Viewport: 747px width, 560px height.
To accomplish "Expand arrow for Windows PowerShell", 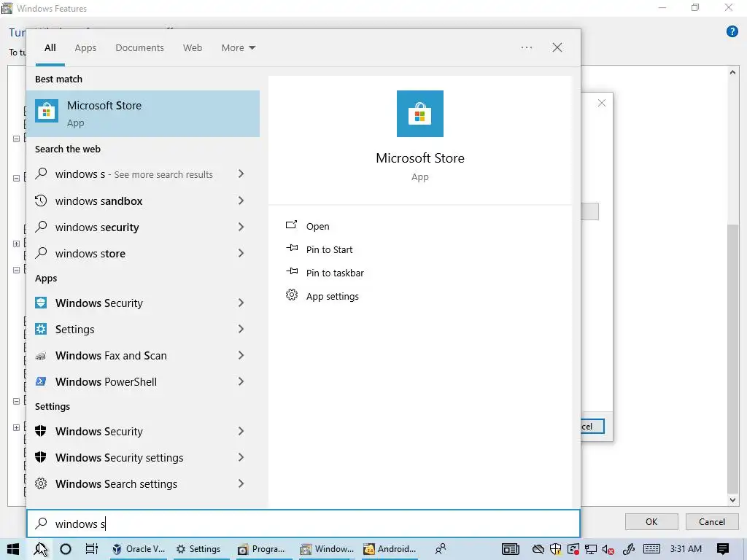I will point(241,381).
